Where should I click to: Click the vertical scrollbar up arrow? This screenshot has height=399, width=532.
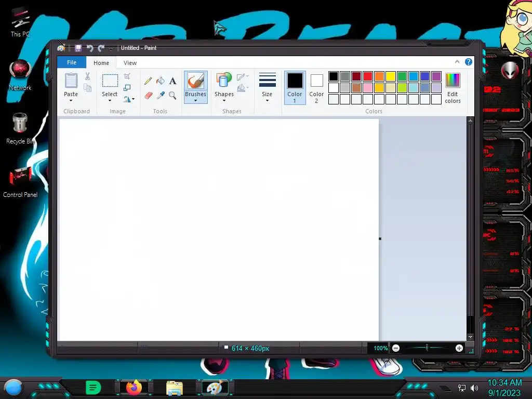pos(470,121)
